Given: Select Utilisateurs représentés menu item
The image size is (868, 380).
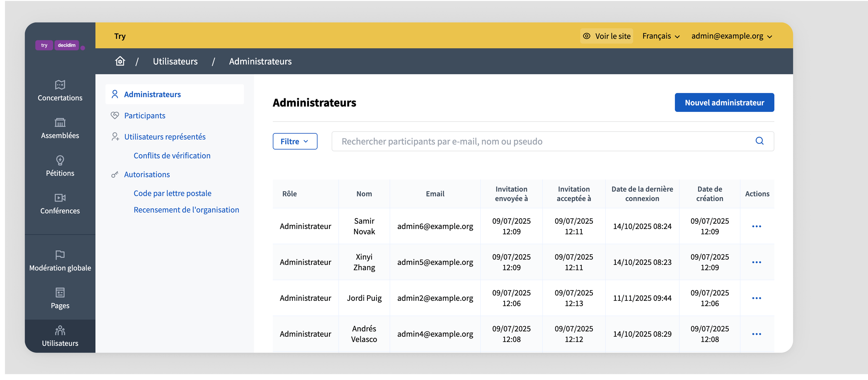Looking at the screenshot, I should (165, 137).
